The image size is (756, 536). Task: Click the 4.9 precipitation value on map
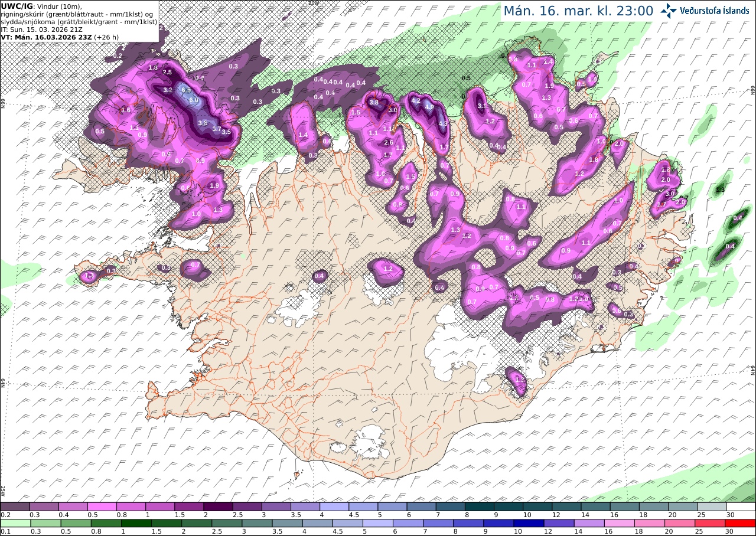[429, 108]
